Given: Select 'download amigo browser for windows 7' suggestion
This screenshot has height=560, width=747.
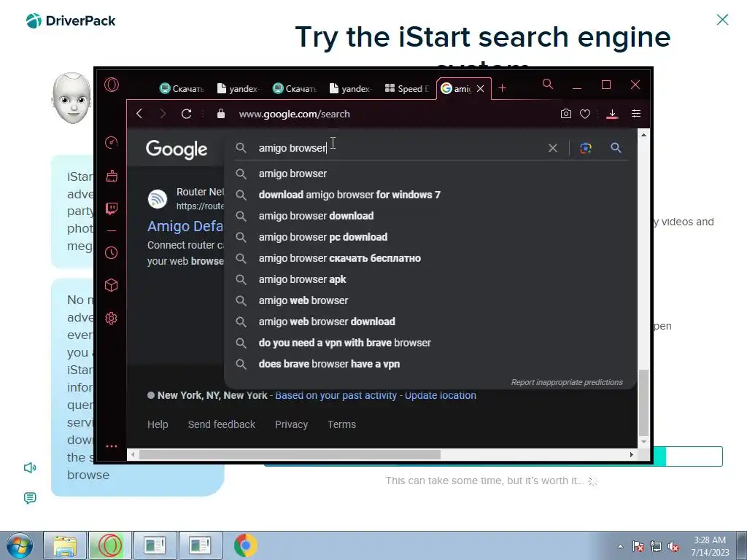Looking at the screenshot, I should (430, 195).
